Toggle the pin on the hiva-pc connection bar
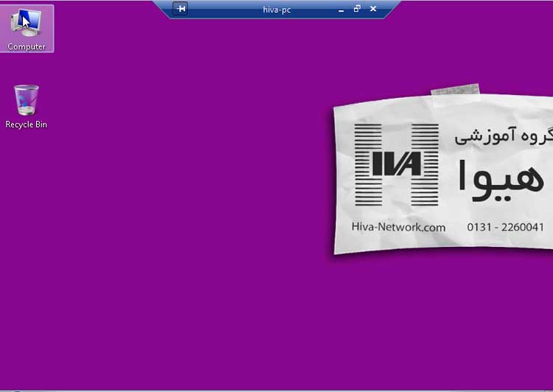The width and height of the screenshot is (553, 392). 181,9
